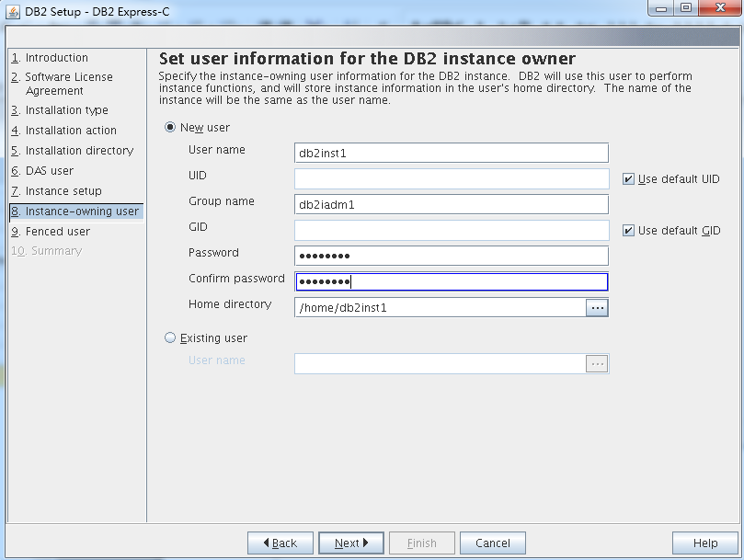
Task: Open Help for this page
Action: pyautogui.click(x=705, y=543)
